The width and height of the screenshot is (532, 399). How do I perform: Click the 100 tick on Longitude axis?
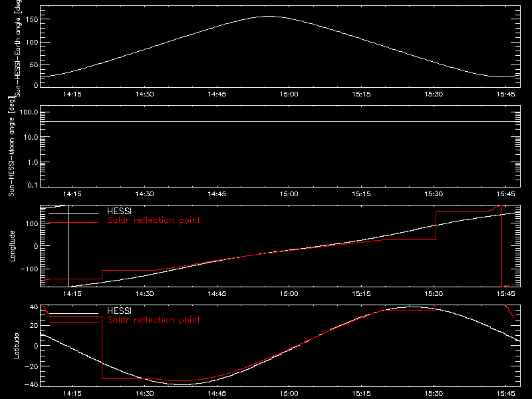(x=32, y=223)
